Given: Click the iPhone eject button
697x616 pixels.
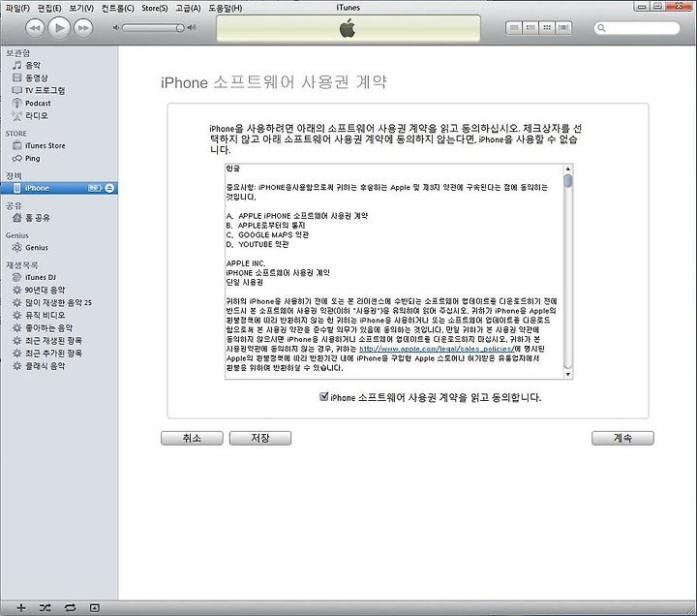Looking at the screenshot, I should click(x=109, y=188).
